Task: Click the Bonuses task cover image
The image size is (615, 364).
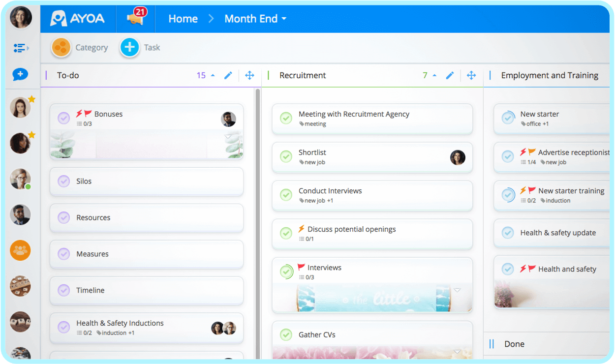Action: point(147,144)
